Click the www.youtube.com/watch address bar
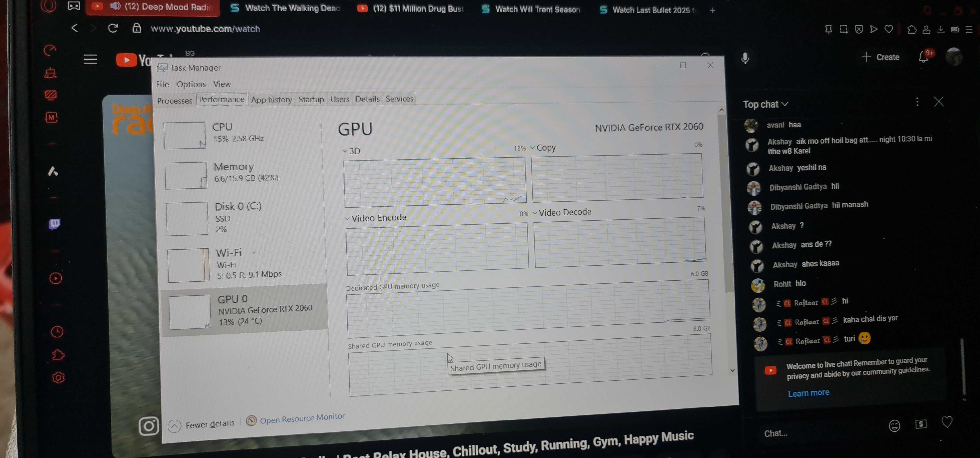980x458 pixels. (205, 29)
